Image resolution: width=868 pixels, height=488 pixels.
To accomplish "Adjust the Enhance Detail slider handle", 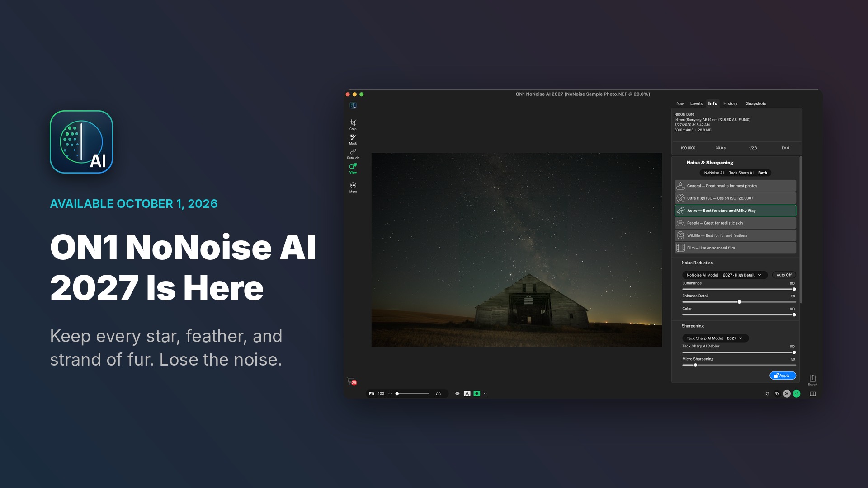I will click(739, 302).
